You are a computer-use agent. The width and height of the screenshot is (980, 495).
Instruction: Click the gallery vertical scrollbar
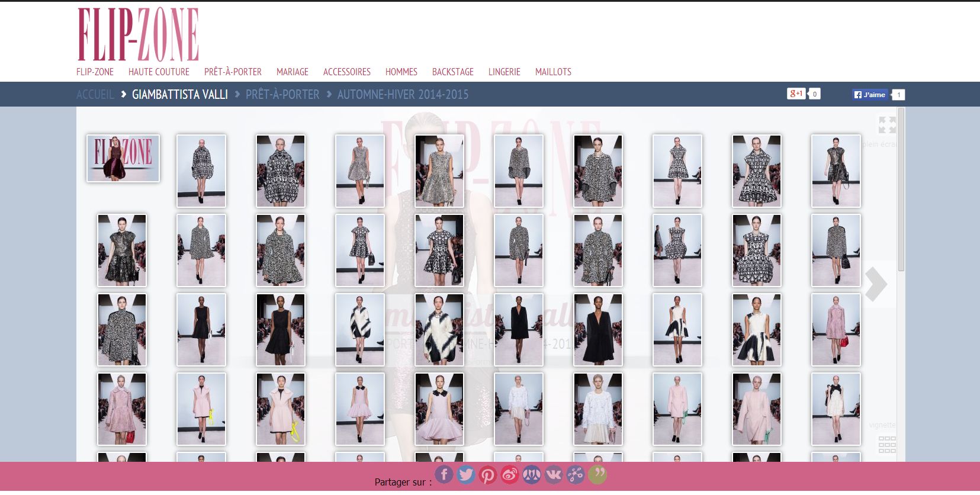tap(901, 189)
